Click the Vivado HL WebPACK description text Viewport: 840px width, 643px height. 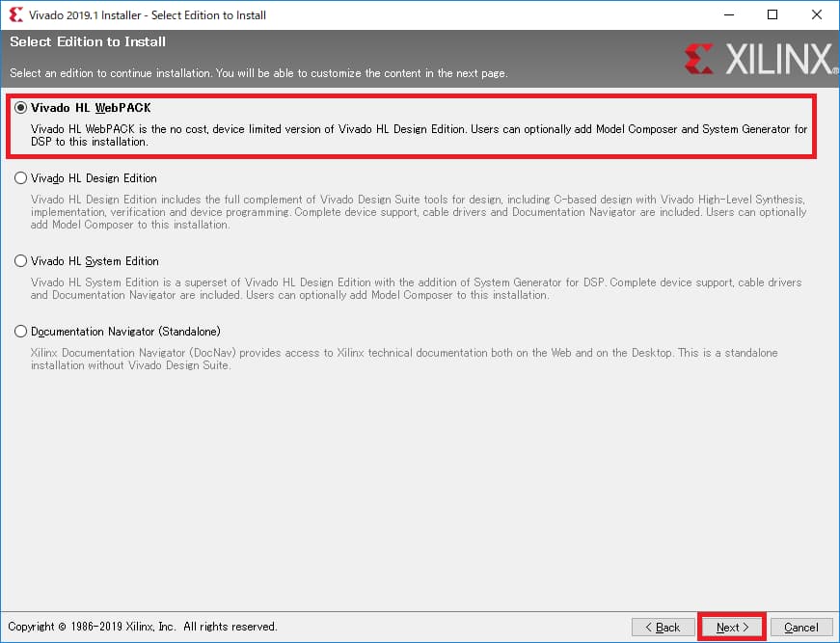pyautogui.click(x=419, y=136)
